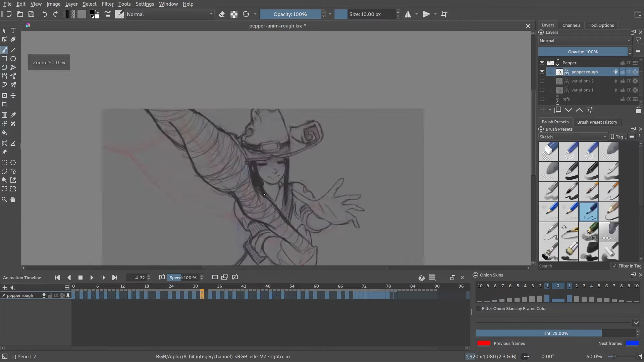This screenshot has height=362, width=644.
Task: Select the Crop tool
Action: (4, 104)
